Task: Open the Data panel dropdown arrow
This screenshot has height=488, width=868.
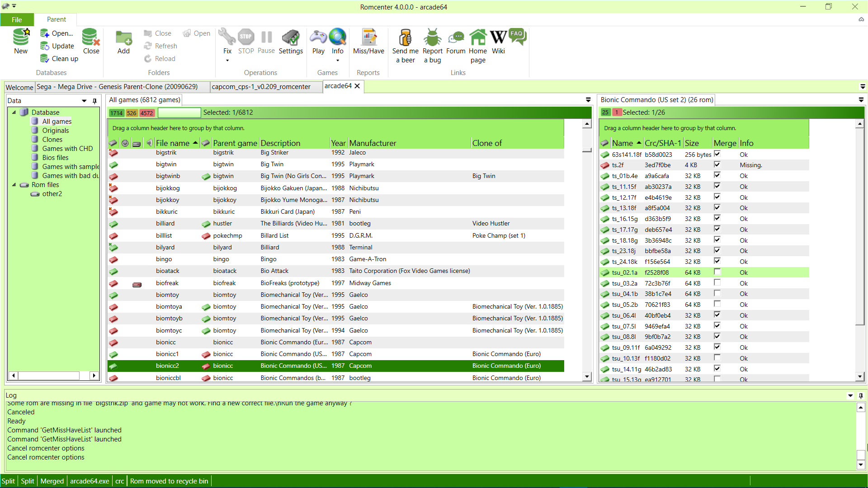Action: [x=84, y=101]
